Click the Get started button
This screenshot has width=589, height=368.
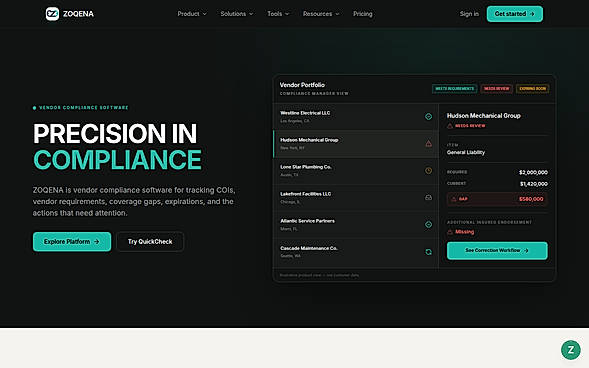point(515,14)
